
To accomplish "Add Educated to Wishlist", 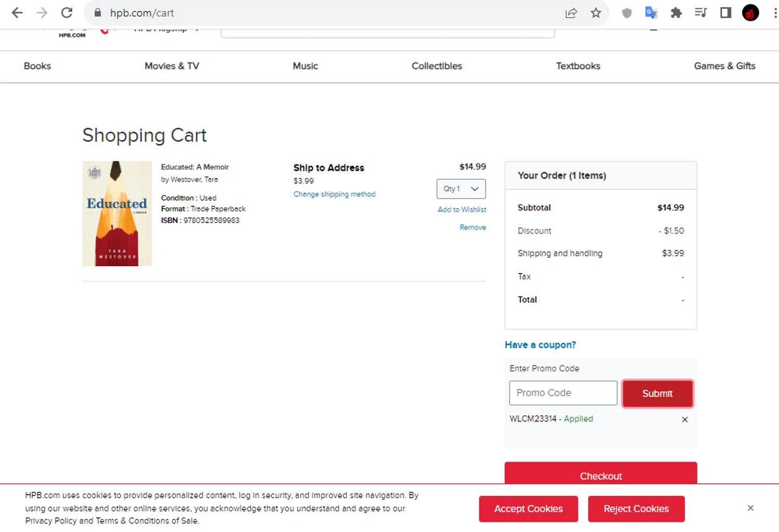I will 462,210.
